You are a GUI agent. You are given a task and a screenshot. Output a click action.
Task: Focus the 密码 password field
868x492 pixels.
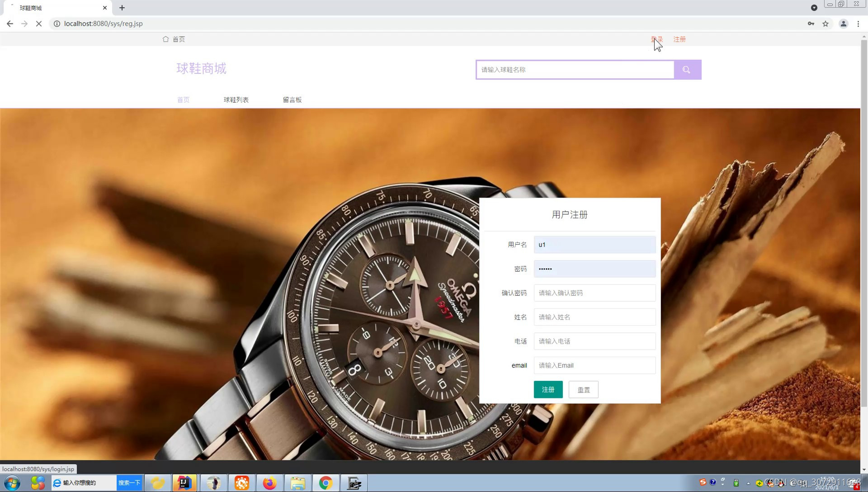click(x=594, y=269)
